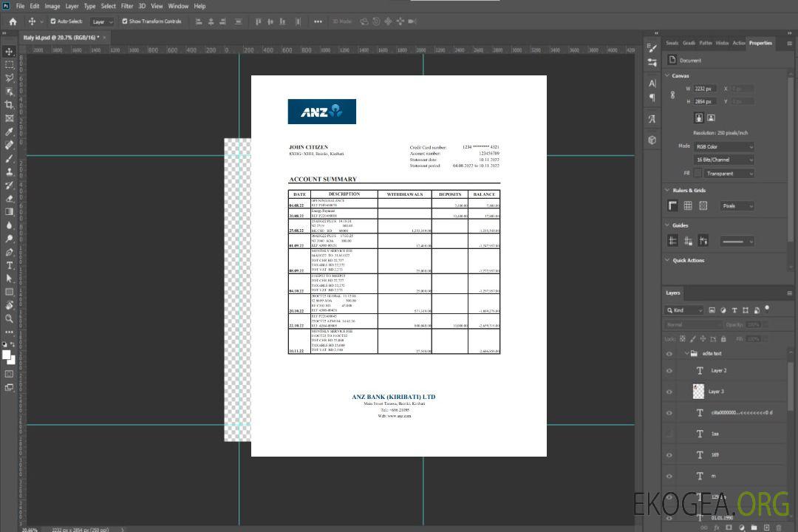Select the Hand tool
Screen dimensions: 798x532
(x=9, y=305)
